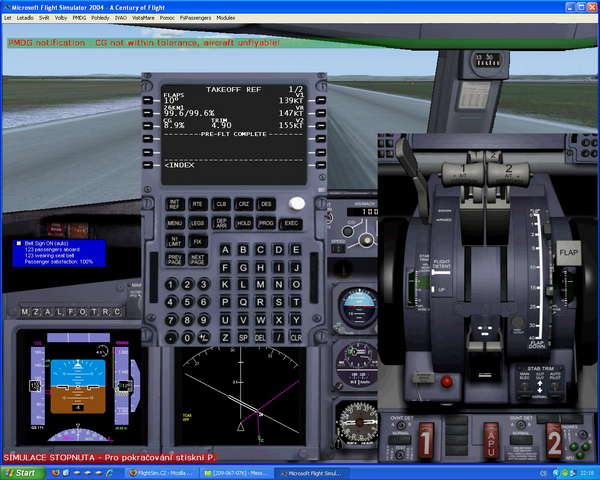Click the CLR key on FMC keypad

[296, 338]
